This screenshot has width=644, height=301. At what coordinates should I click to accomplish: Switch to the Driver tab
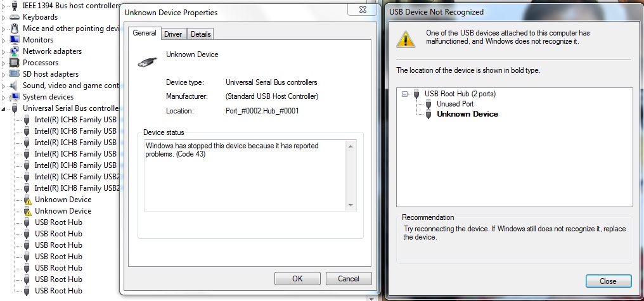tap(173, 34)
